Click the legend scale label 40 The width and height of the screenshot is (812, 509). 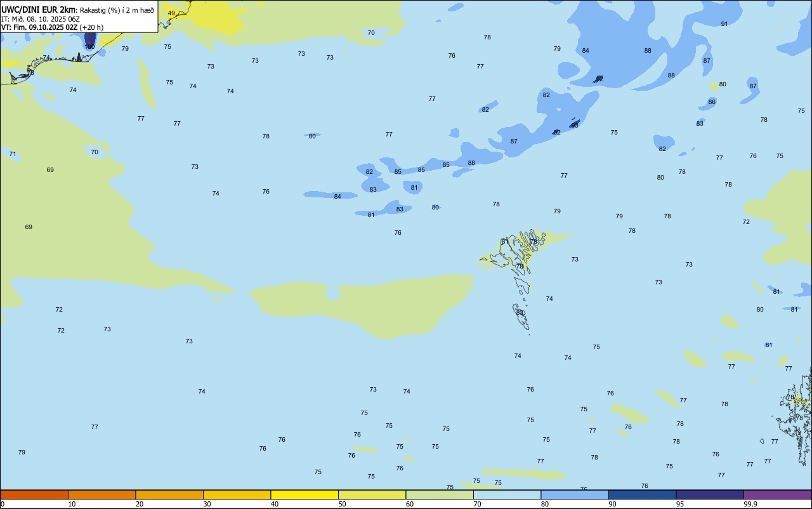pyautogui.click(x=275, y=504)
